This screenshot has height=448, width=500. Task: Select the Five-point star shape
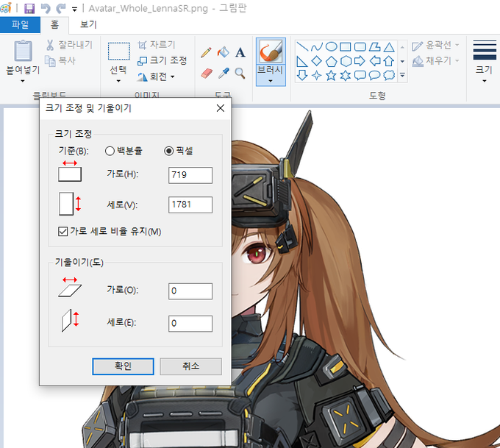click(x=331, y=76)
